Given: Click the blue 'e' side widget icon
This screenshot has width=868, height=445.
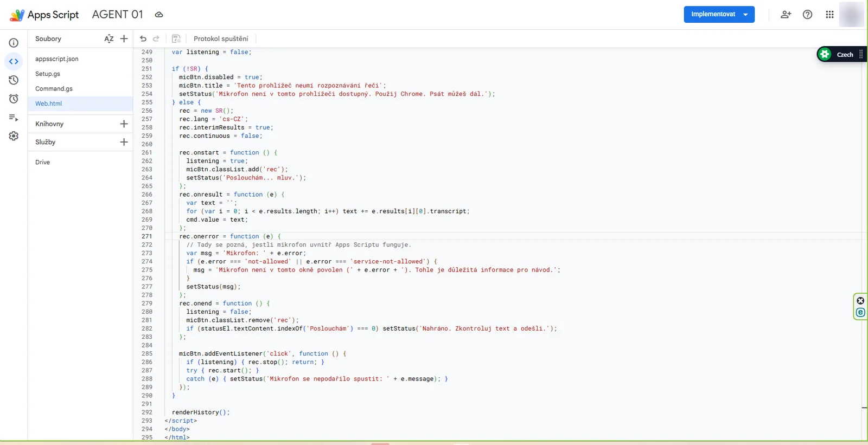Looking at the screenshot, I should [860, 312].
